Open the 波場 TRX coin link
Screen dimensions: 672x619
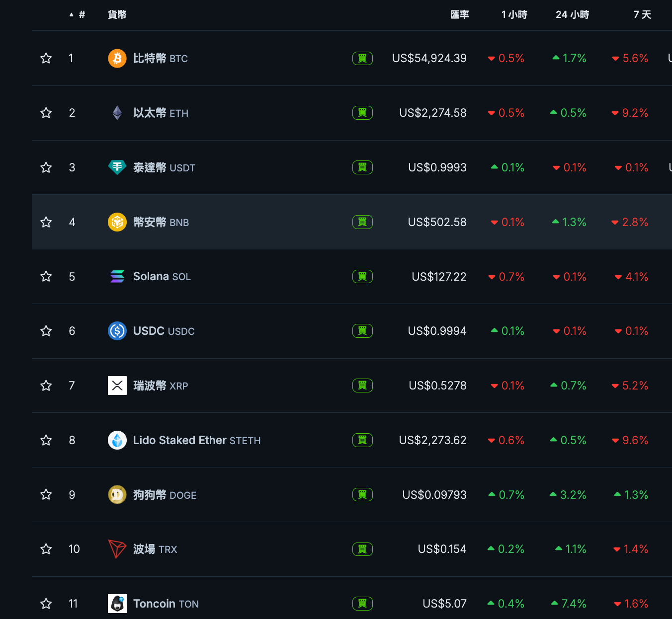tap(155, 549)
